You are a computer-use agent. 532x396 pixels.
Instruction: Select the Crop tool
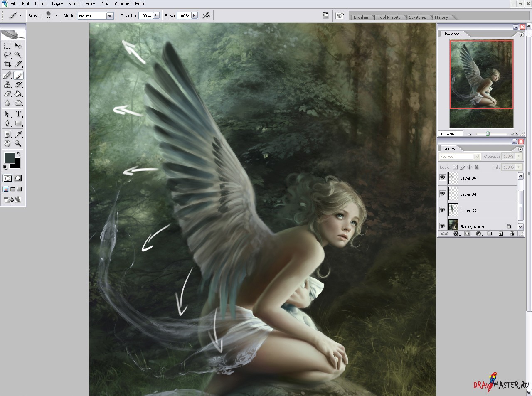[7, 64]
